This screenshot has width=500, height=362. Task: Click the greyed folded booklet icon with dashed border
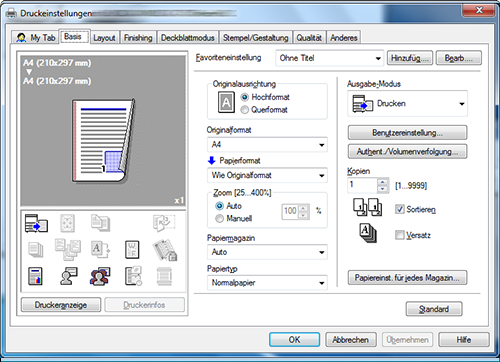[x=164, y=223]
